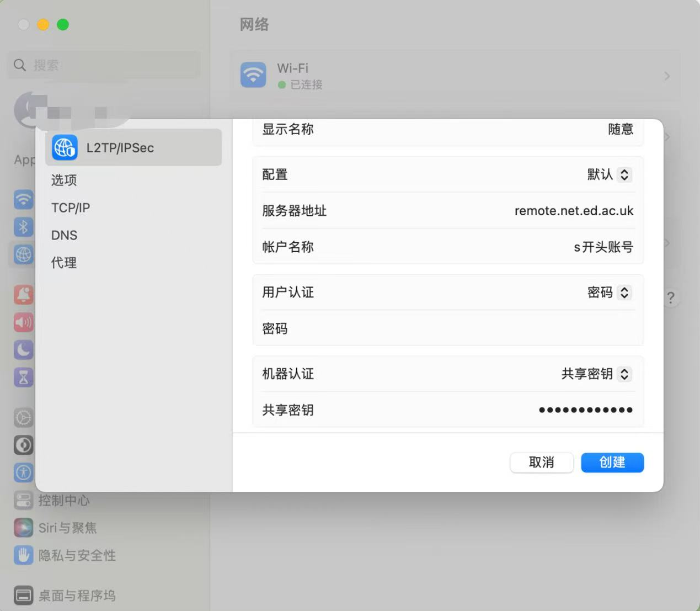Open Focus settings moon icon
Viewport: 700px width, 611px height.
click(23, 350)
